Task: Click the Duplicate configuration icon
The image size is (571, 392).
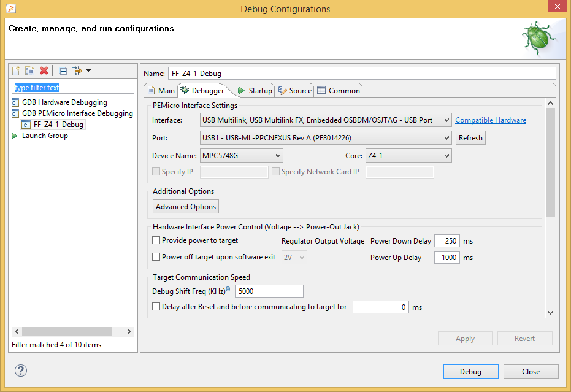Action: [x=29, y=71]
